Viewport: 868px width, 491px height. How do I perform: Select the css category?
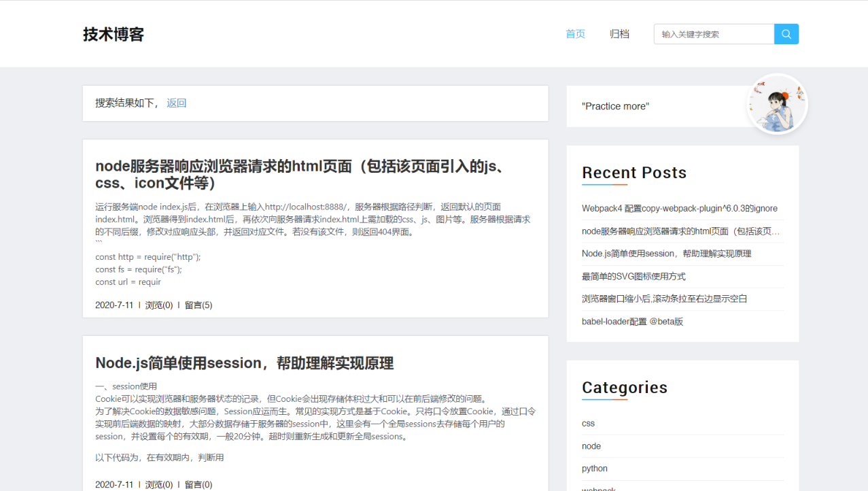588,423
